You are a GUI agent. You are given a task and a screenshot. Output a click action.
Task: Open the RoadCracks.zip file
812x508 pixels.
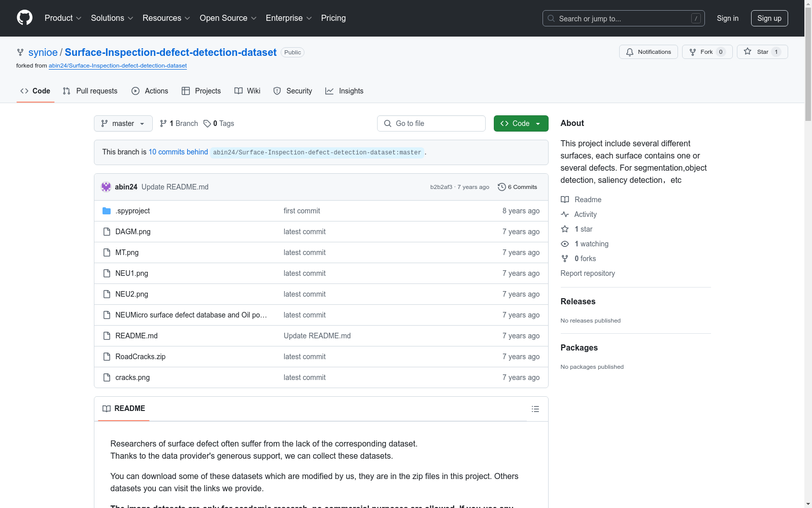140,357
